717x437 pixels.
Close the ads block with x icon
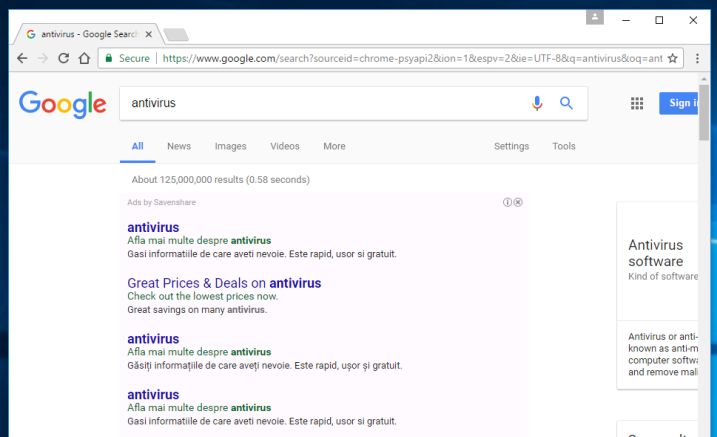pyautogui.click(x=518, y=202)
